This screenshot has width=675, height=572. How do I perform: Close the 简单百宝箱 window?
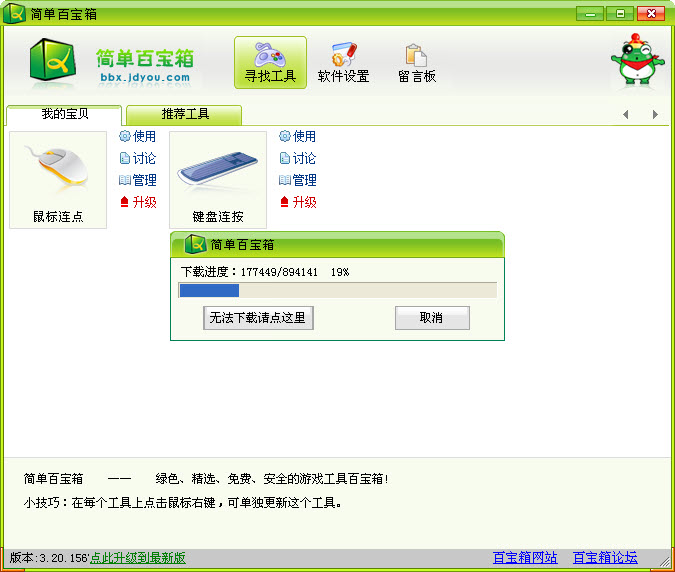click(x=650, y=14)
